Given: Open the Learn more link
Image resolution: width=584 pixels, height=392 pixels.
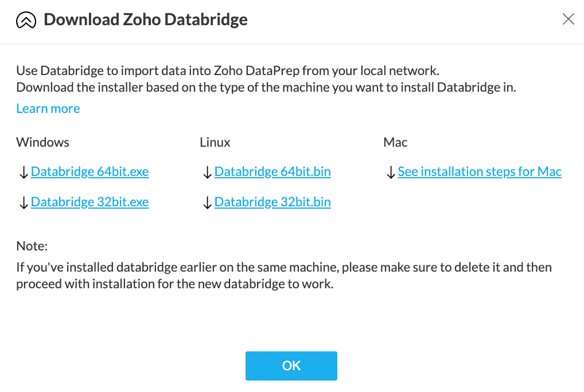Looking at the screenshot, I should (x=48, y=108).
